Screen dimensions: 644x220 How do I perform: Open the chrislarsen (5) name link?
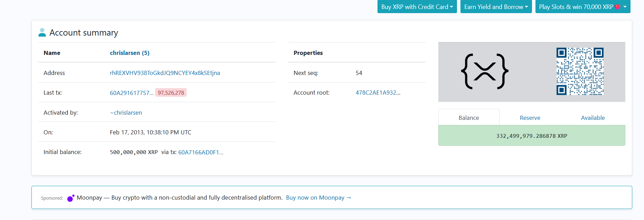click(130, 53)
